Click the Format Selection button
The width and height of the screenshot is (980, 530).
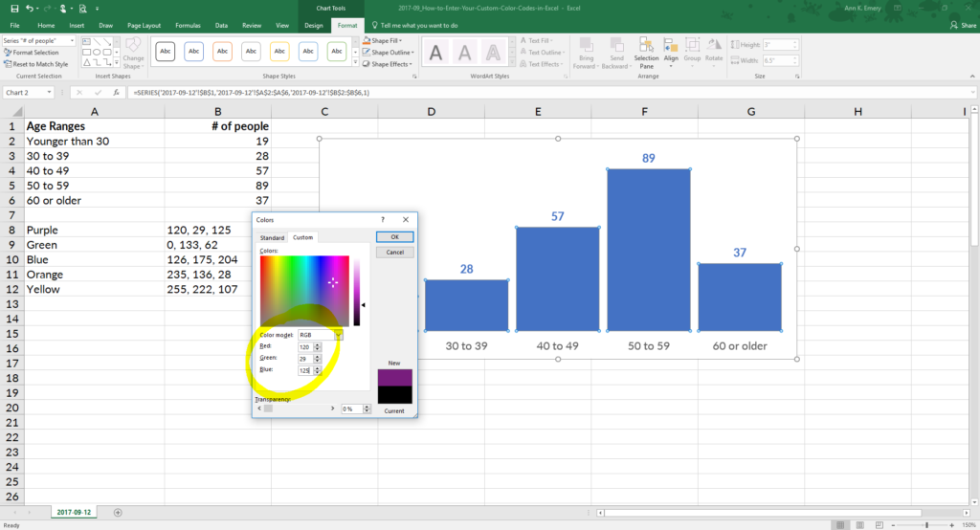34,53
